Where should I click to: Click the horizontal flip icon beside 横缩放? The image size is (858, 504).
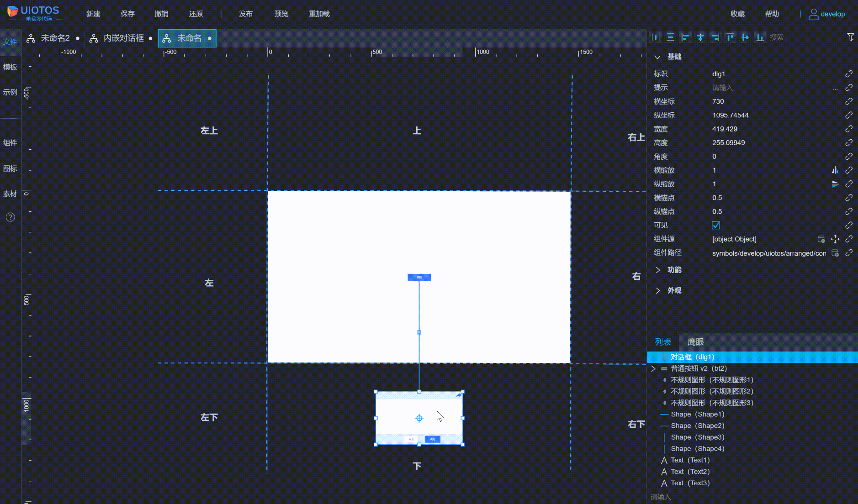coord(835,170)
